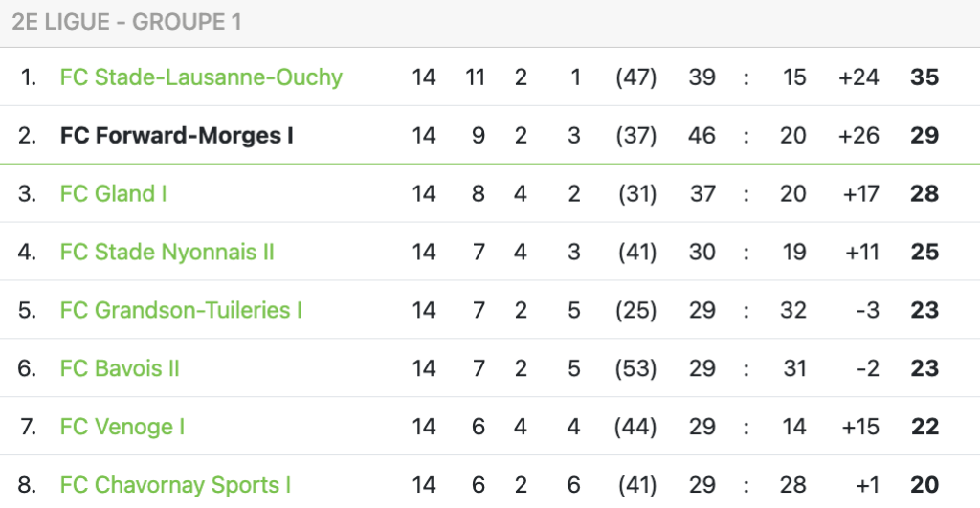The height and width of the screenshot is (508, 980).
Task: Open FC Stade-Lausanne-Ouchy team link
Action: coord(201,77)
